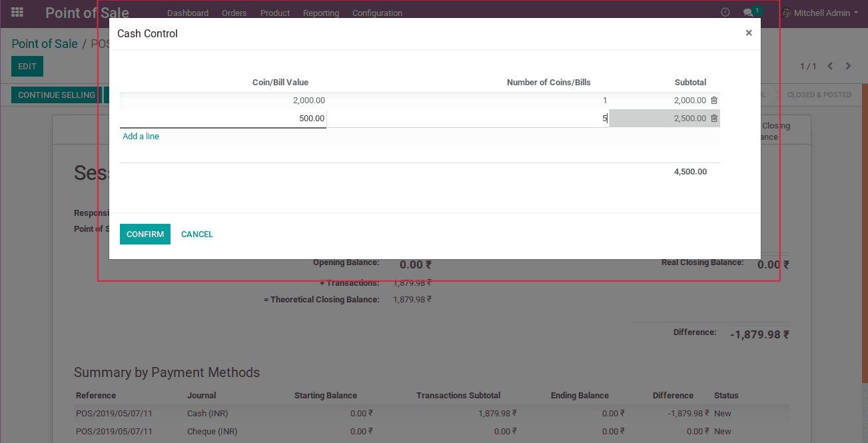Open the Product menu
Viewport: 868px width, 443px height.
[x=275, y=13]
